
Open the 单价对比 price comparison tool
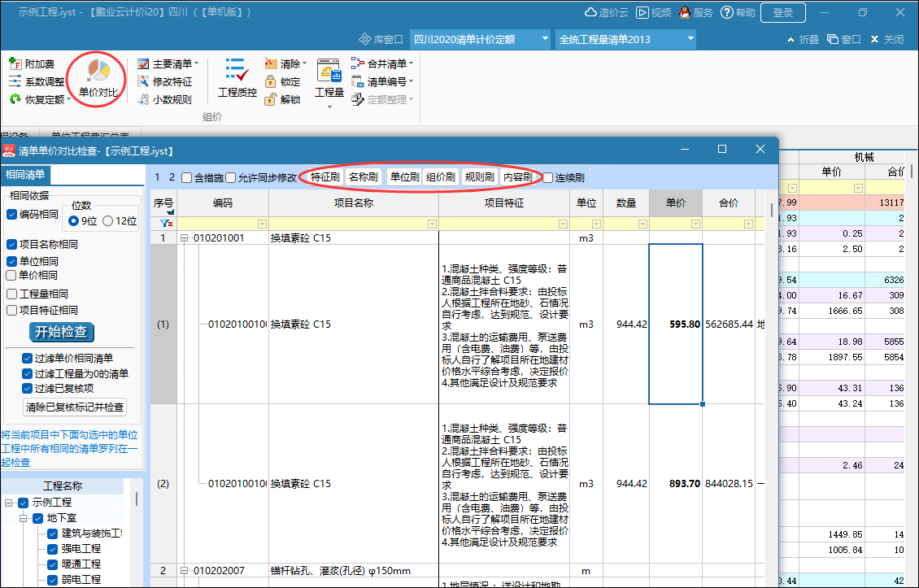[98, 79]
